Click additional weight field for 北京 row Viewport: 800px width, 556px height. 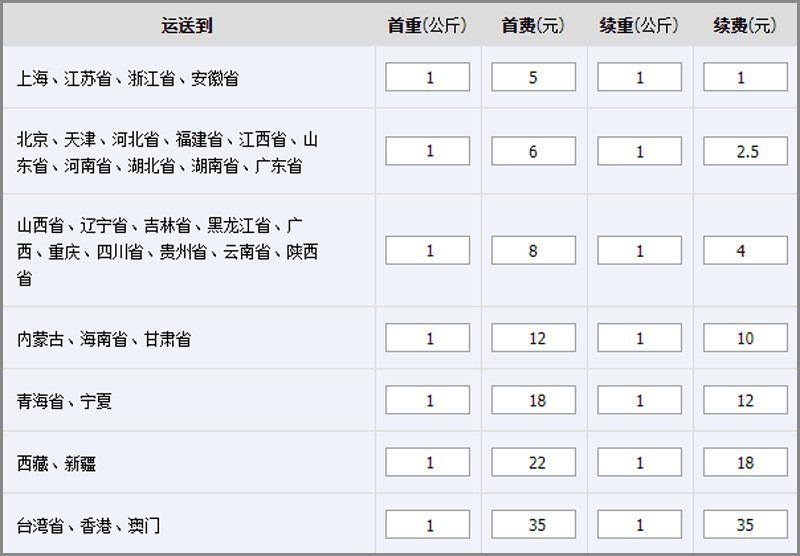(640, 151)
